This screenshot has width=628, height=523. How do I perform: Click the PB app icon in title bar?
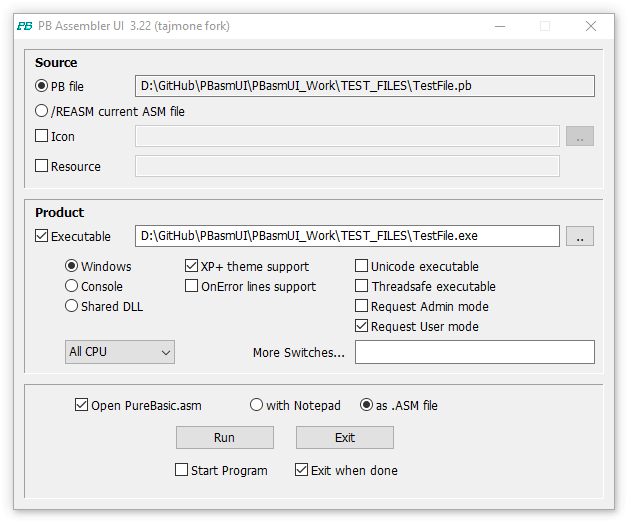(x=24, y=26)
